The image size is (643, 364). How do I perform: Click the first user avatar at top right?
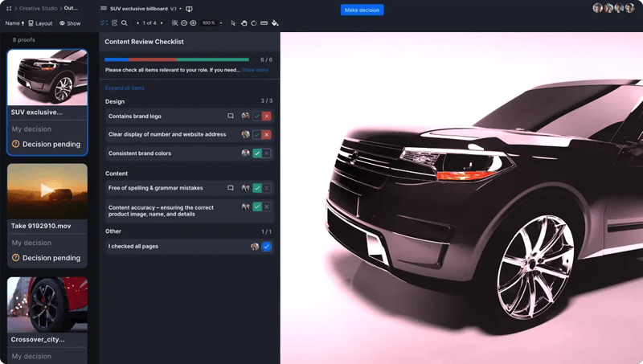pyautogui.click(x=597, y=8)
